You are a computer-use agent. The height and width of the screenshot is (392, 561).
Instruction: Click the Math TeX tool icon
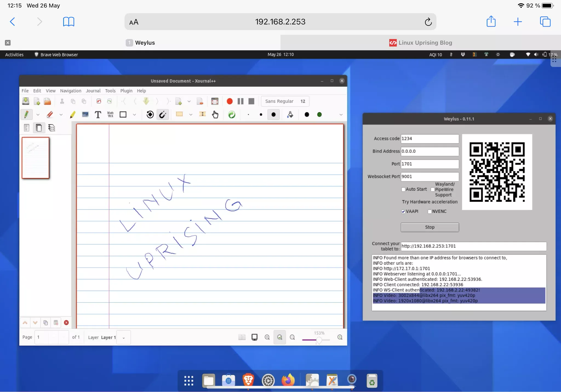click(110, 115)
